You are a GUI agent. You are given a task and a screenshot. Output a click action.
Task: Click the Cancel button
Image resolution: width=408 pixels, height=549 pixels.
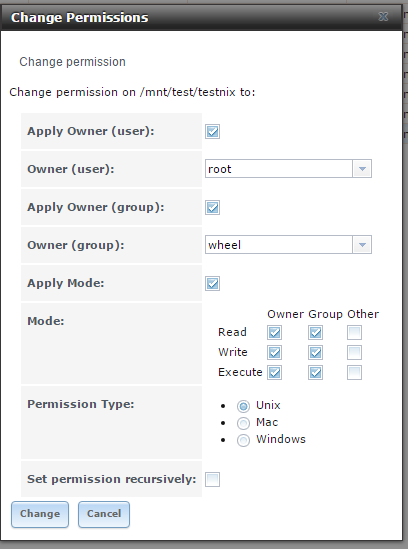(x=104, y=514)
